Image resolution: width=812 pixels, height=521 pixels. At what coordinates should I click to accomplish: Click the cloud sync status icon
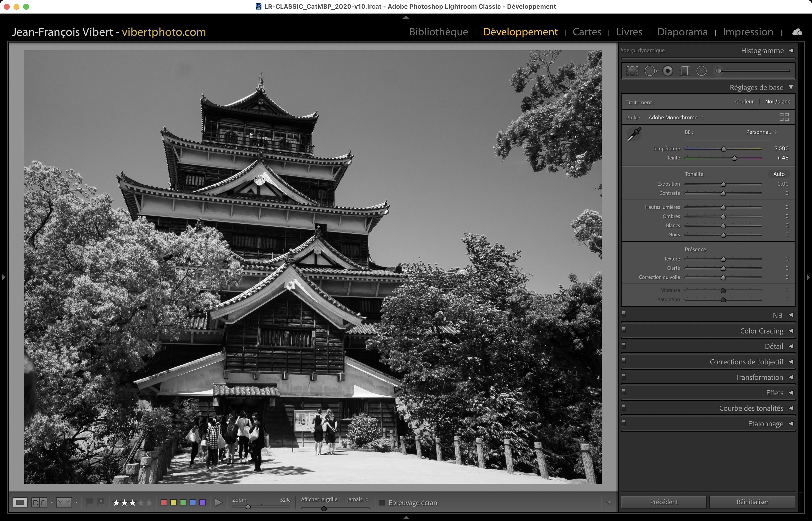point(797,32)
